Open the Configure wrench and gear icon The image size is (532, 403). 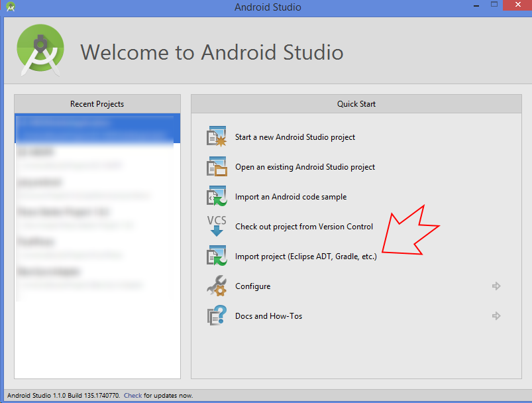click(x=216, y=285)
